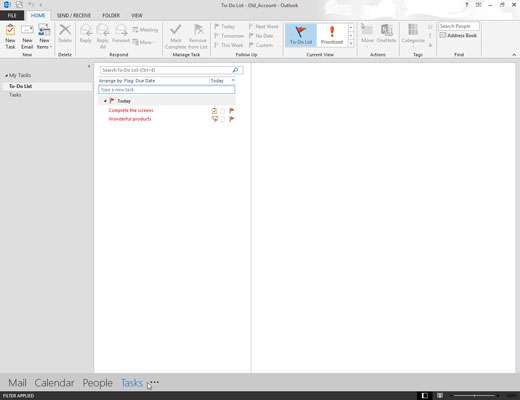Switch to the Prioritized view
520x400 pixels.
pos(332,35)
